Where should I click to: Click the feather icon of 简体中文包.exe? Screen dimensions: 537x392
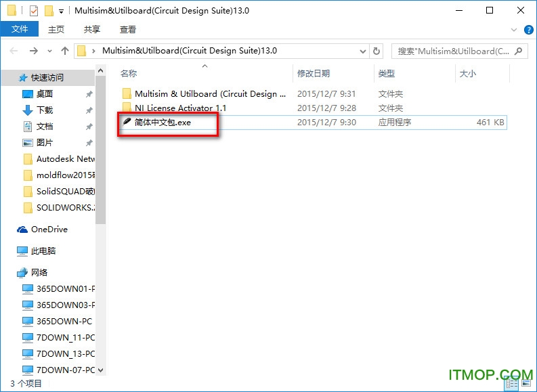127,122
